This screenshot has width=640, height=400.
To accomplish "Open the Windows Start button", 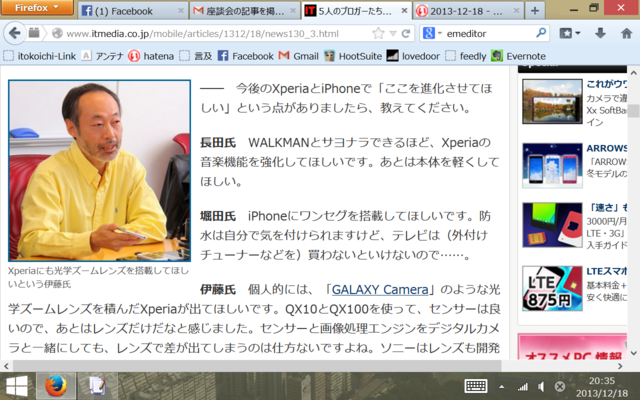I will pos(16,386).
